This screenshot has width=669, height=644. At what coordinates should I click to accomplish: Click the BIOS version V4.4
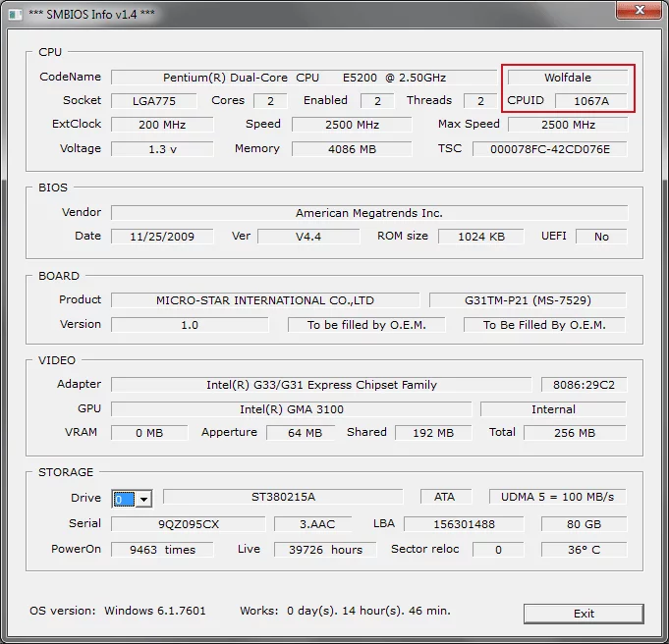pos(308,237)
